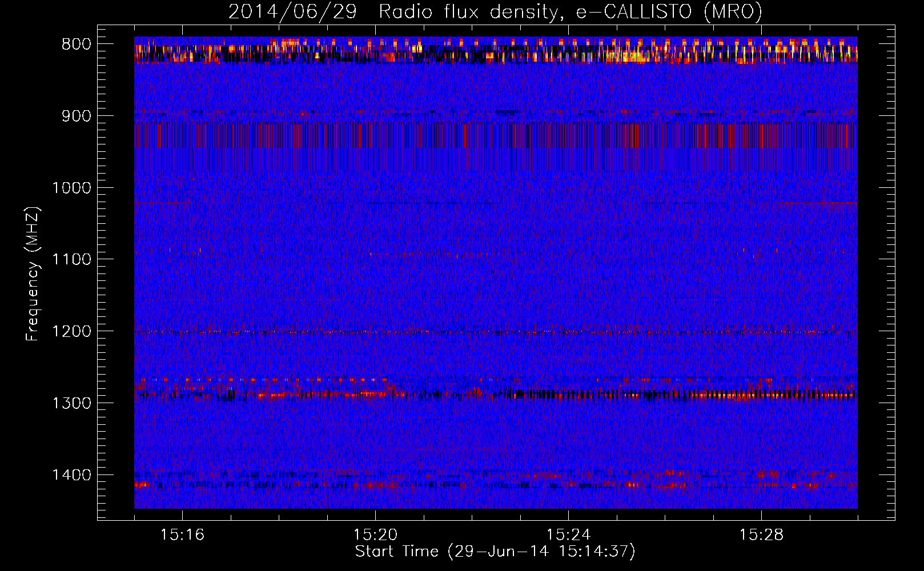This screenshot has width=924, height=571.
Task: Click the red striped band below 900 MHz
Action: (x=495, y=136)
